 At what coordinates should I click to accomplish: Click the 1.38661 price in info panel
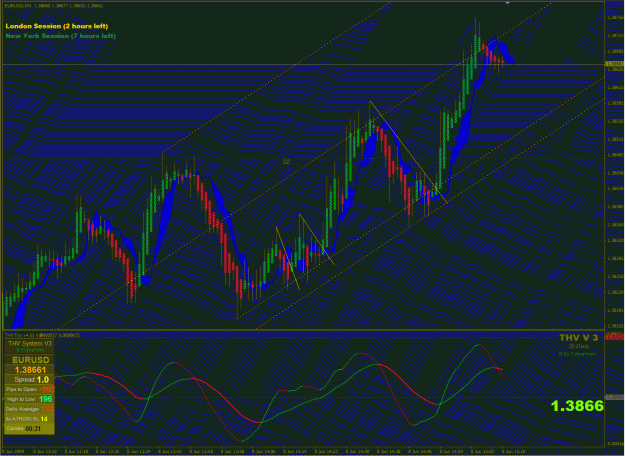point(31,370)
